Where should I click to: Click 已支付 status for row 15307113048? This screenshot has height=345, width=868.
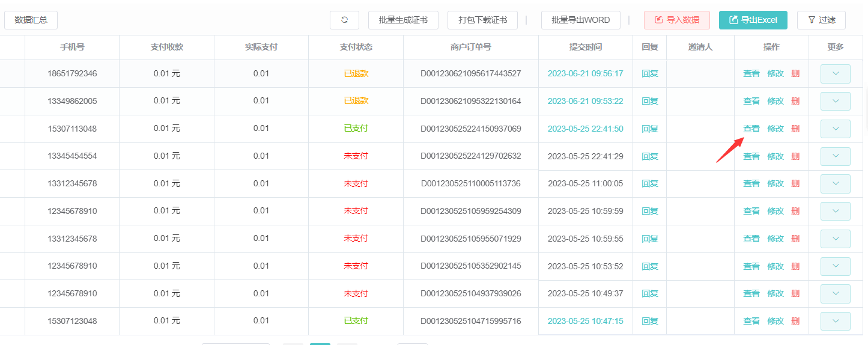click(356, 129)
